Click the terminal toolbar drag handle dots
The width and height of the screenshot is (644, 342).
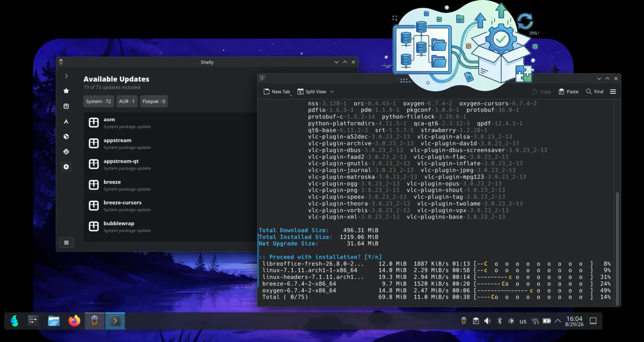point(405,80)
